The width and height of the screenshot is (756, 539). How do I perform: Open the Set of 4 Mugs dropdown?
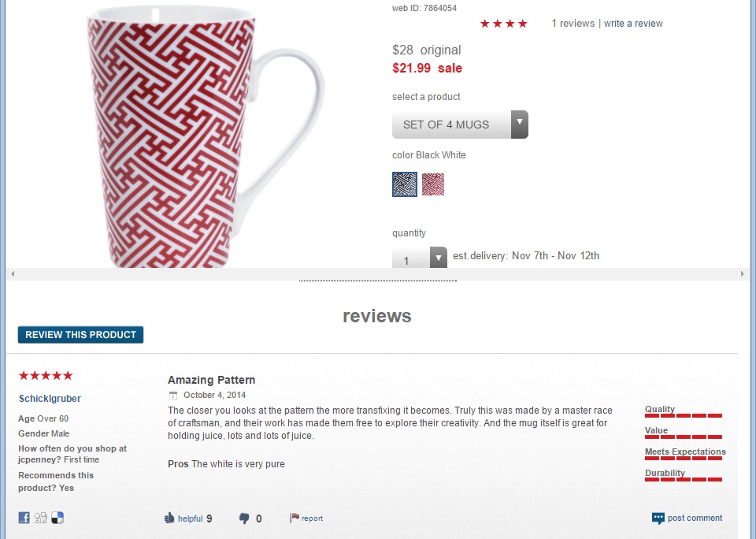click(460, 125)
